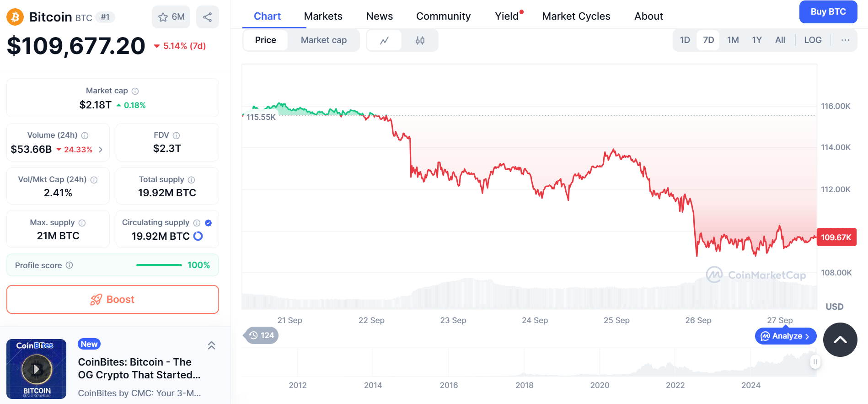Click the Profile score info icon
The height and width of the screenshot is (404, 868).
(x=69, y=265)
